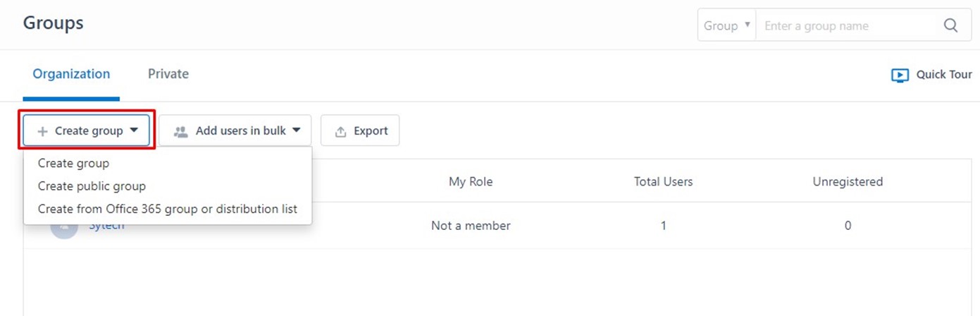The width and height of the screenshot is (980, 316).
Task: Open the Organization tab
Action: pyautogui.click(x=71, y=74)
